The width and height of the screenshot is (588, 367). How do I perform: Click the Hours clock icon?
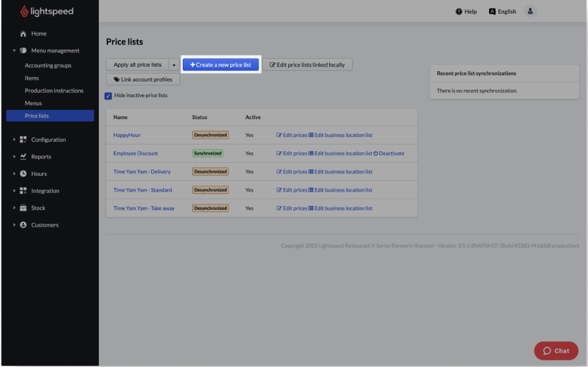24,174
